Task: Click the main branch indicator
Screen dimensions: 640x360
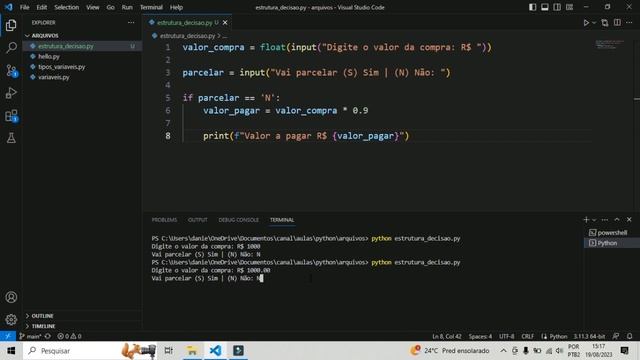Action: point(30,336)
